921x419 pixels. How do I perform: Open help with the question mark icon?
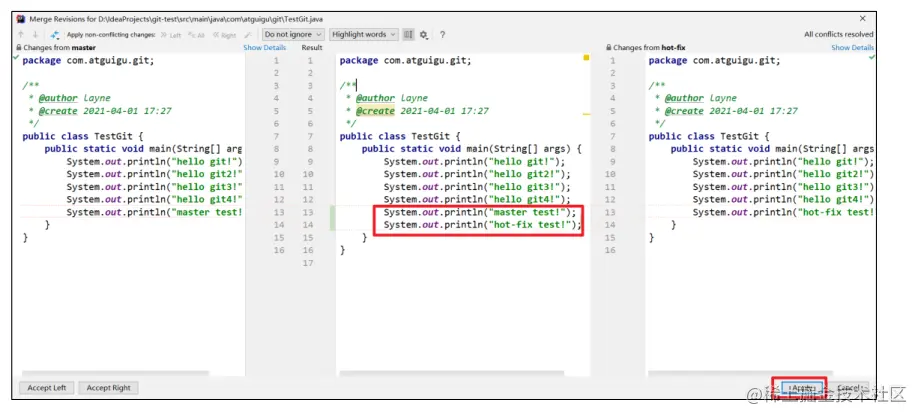442,35
